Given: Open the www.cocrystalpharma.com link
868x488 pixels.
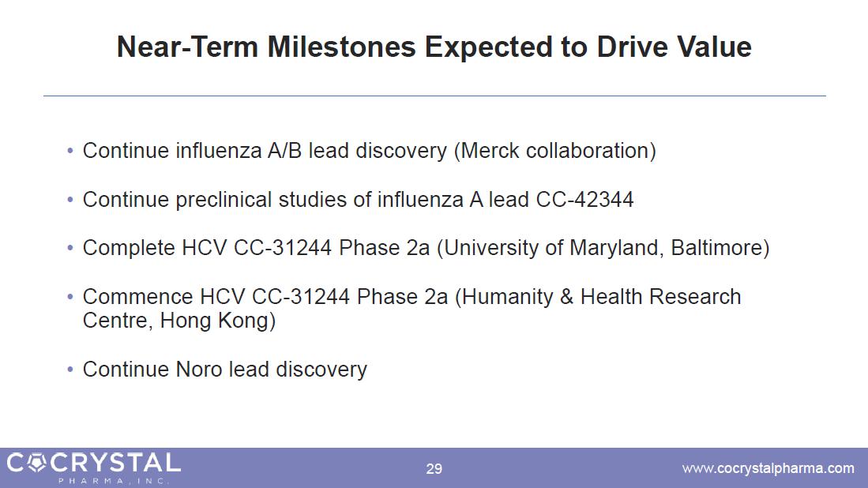Looking at the screenshot, I should click(768, 468).
